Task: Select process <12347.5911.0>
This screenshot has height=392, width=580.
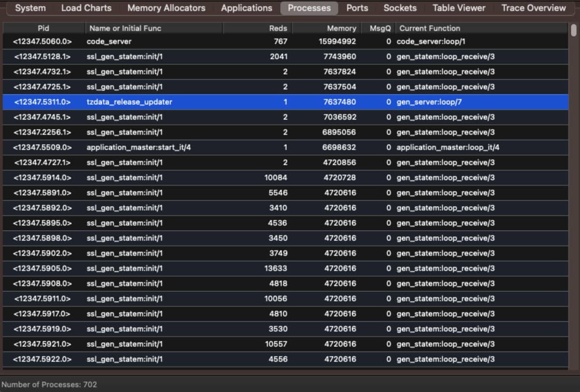Action: click(x=285, y=299)
